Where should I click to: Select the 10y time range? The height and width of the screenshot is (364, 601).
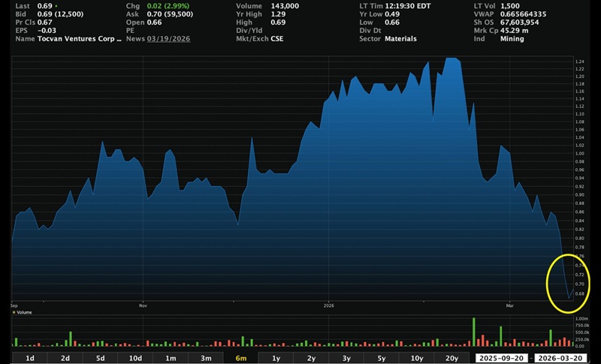pyautogui.click(x=415, y=358)
